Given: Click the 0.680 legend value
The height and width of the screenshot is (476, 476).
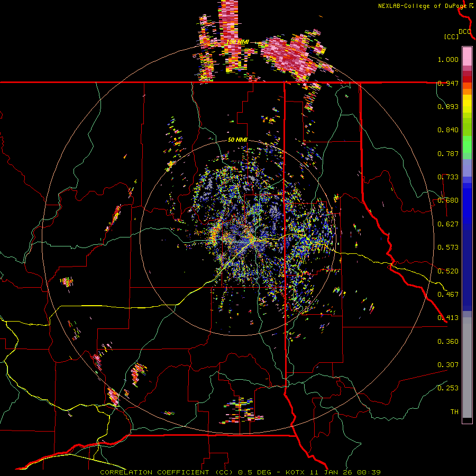Looking at the screenshot, I should point(448,200).
